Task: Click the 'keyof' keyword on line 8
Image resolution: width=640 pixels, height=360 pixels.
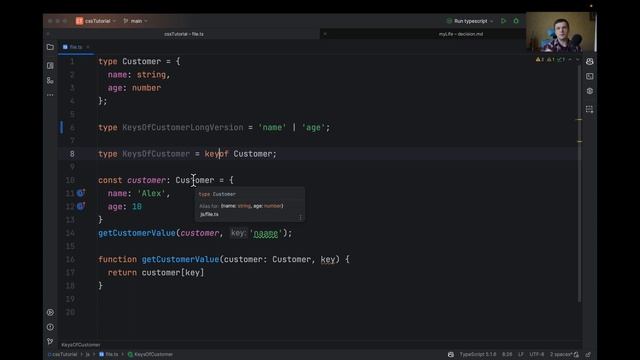Action: (216, 154)
